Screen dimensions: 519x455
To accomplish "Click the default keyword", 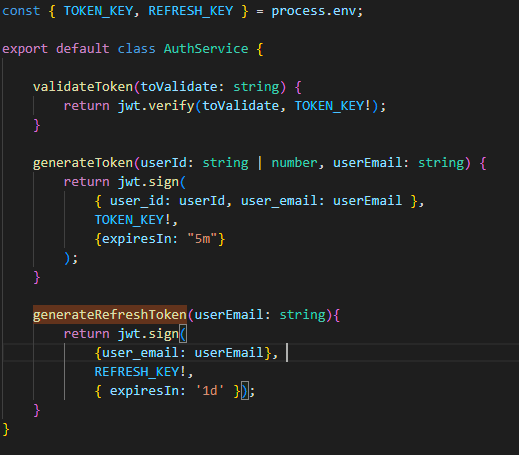I will (x=83, y=49).
